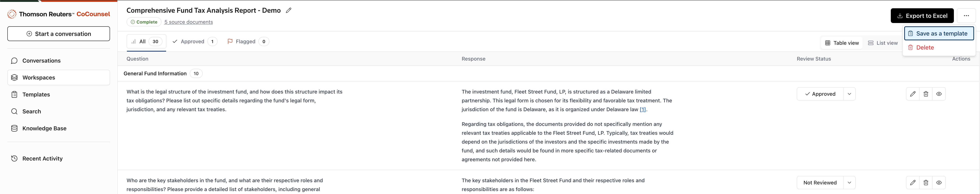Click trash icon in key stakeholders row
This screenshot has width=980, height=194.
coord(926,183)
